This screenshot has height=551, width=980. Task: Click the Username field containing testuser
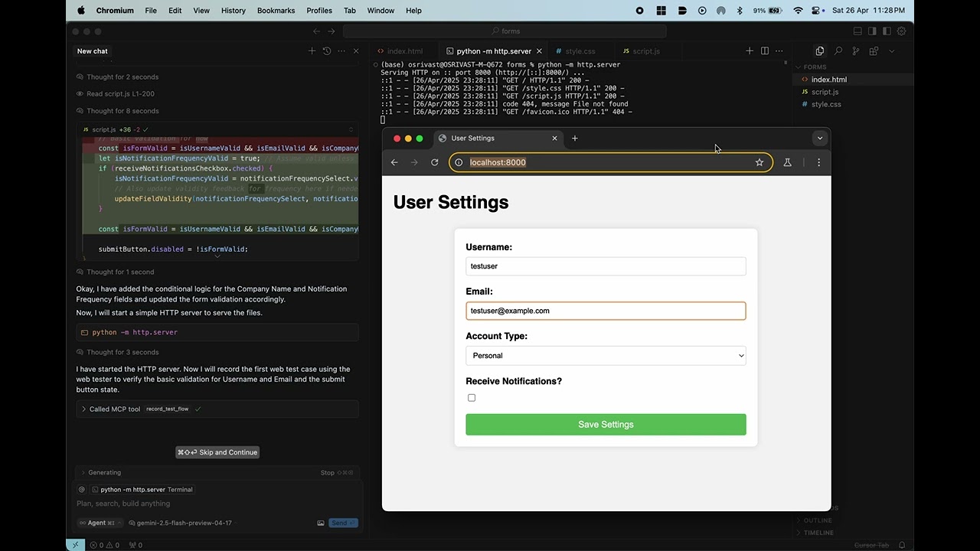[606, 266]
